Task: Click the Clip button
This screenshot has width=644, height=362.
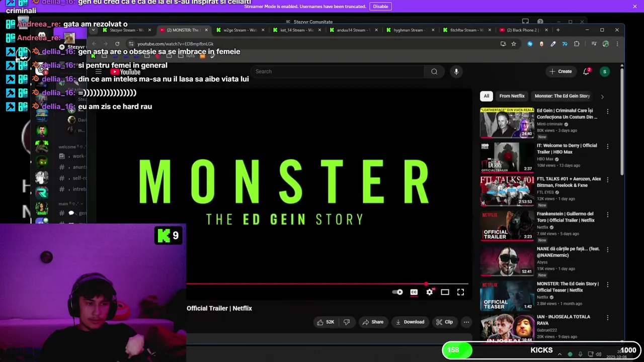Action: click(x=444, y=322)
